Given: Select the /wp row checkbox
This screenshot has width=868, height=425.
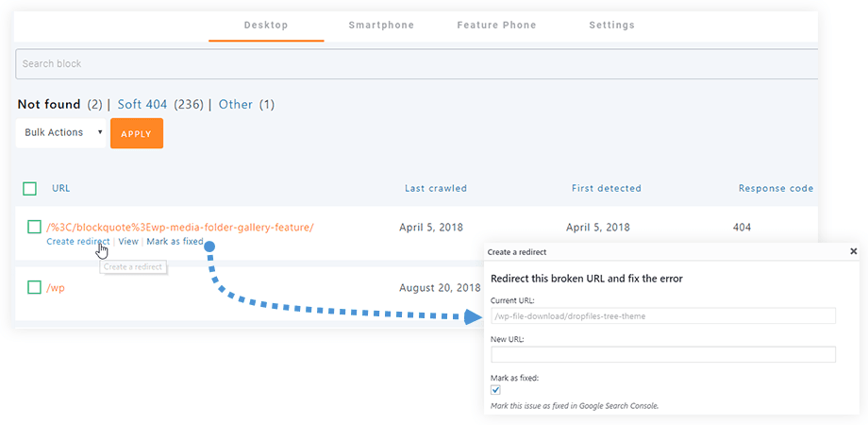Looking at the screenshot, I should coord(34,287).
